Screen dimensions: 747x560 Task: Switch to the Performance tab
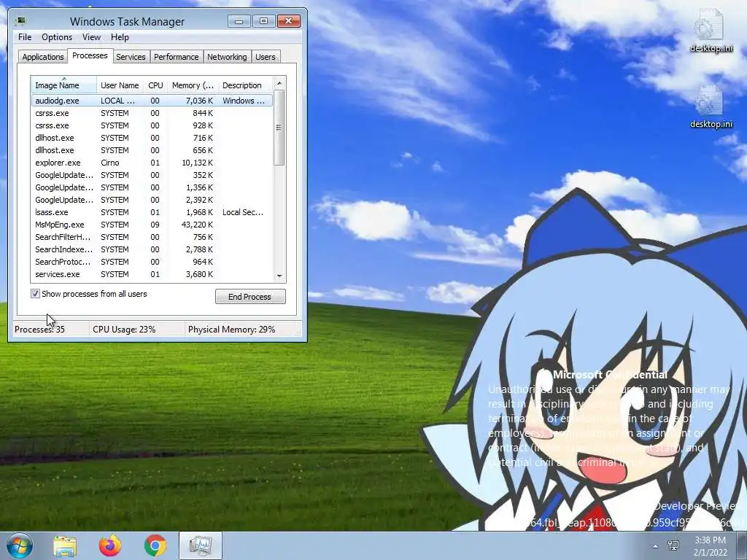coord(177,57)
